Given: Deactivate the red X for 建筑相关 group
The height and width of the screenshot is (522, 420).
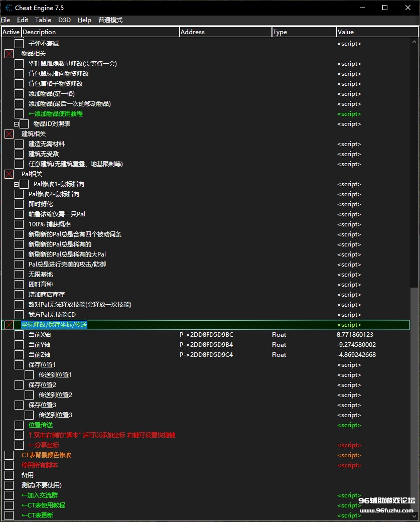Looking at the screenshot, I should 9,134.
